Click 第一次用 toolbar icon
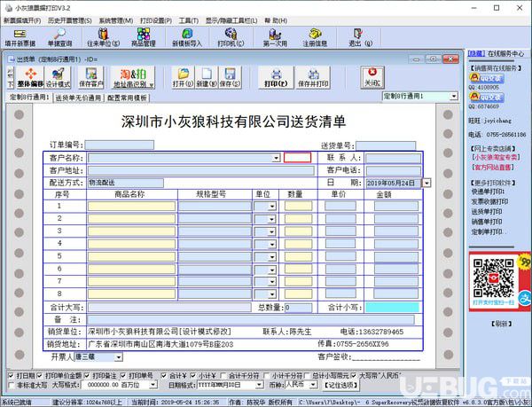The image size is (532, 407). point(275,37)
